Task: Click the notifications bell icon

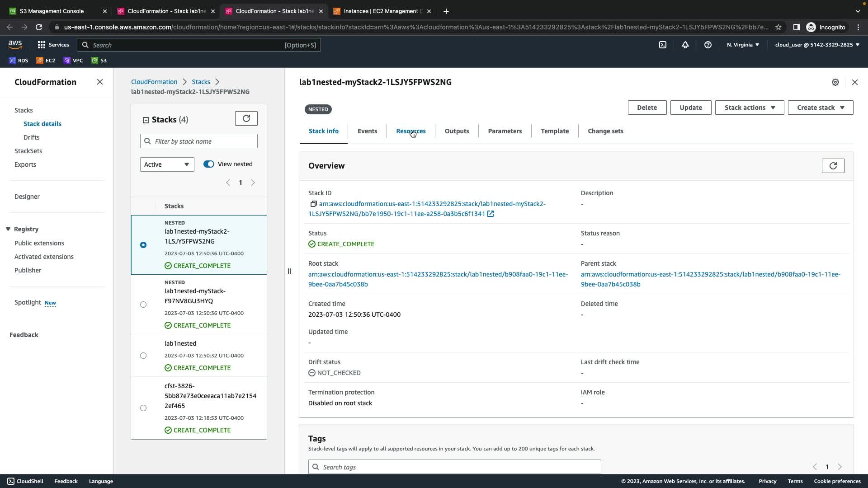Action: pyautogui.click(x=685, y=45)
